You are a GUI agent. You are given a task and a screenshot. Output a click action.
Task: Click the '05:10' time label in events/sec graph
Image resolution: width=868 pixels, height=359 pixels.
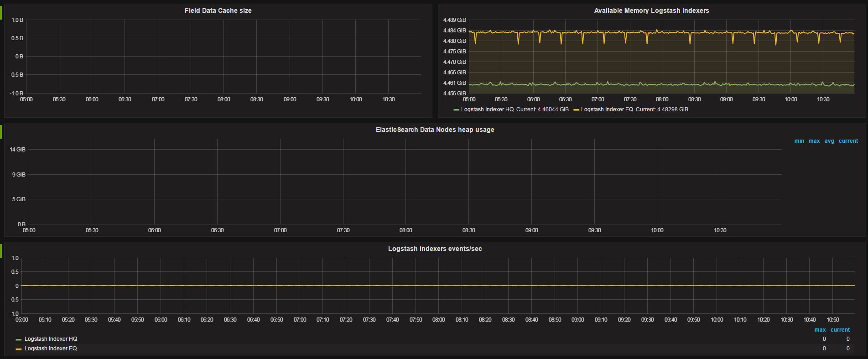pyautogui.click(x=45, y=320)
